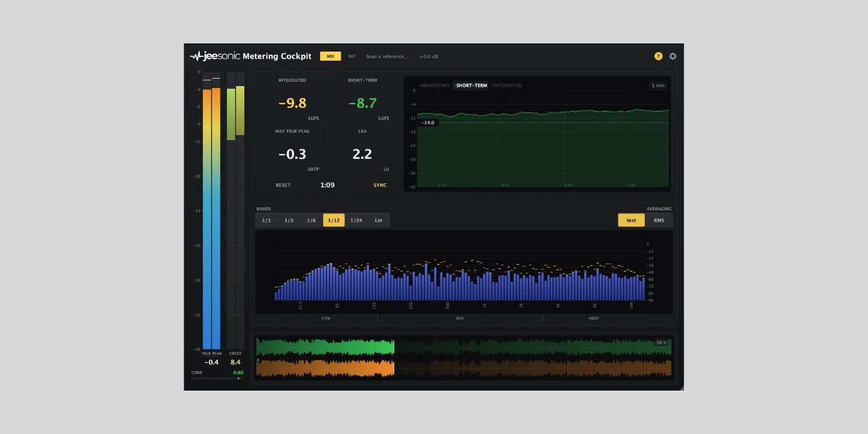Click the MID band region label
Viewport: 868px width, 434px height.
coord(459,318)
